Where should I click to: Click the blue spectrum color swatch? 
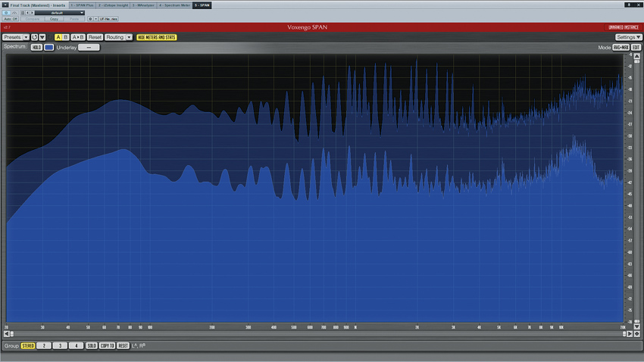coord(48,47)
